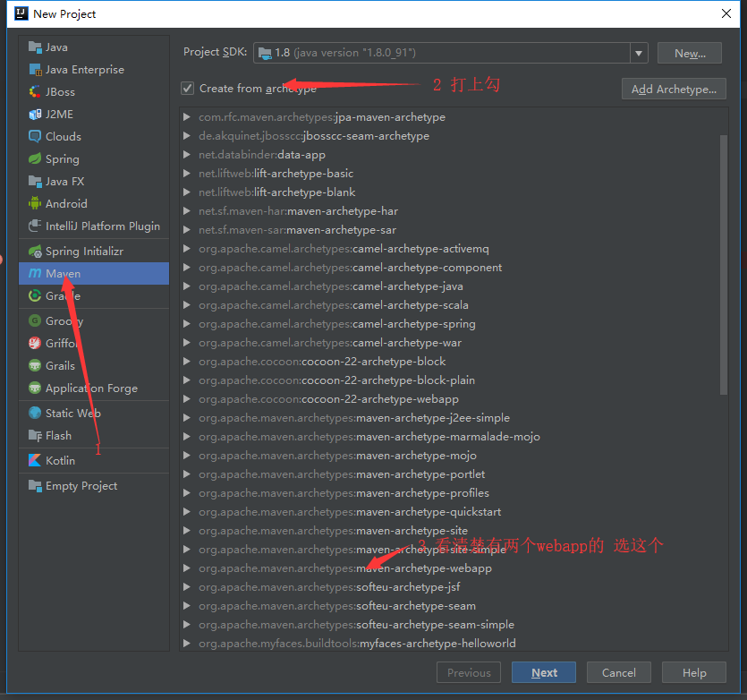
Task: Expand the net.databinder data-app node
Action: (187, 155)
